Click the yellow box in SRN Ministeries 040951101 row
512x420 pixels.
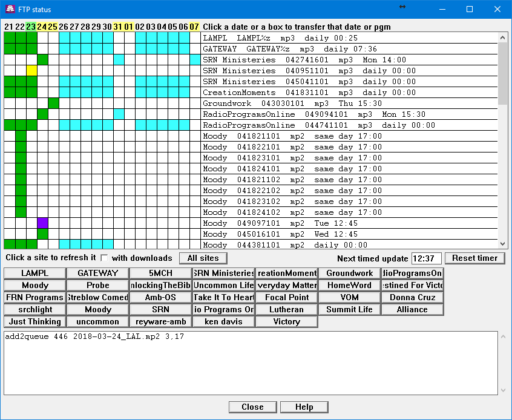click(x=31, y=71)
